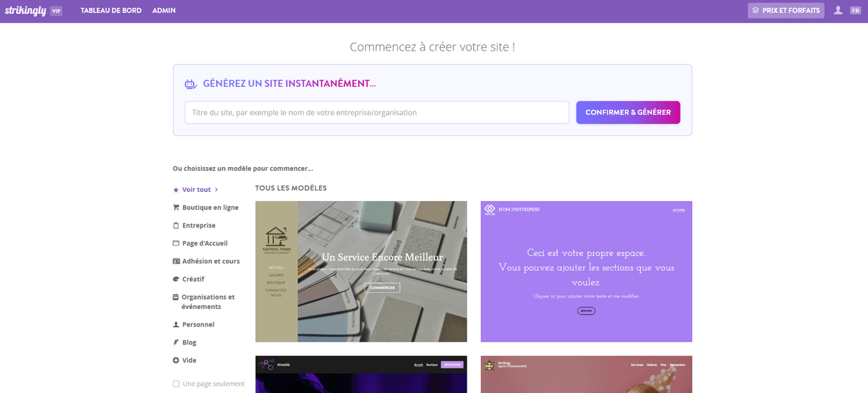Screen dimensions: 868x393
Task: Click the diamond logo in purple template
Action: click(490, 210)
